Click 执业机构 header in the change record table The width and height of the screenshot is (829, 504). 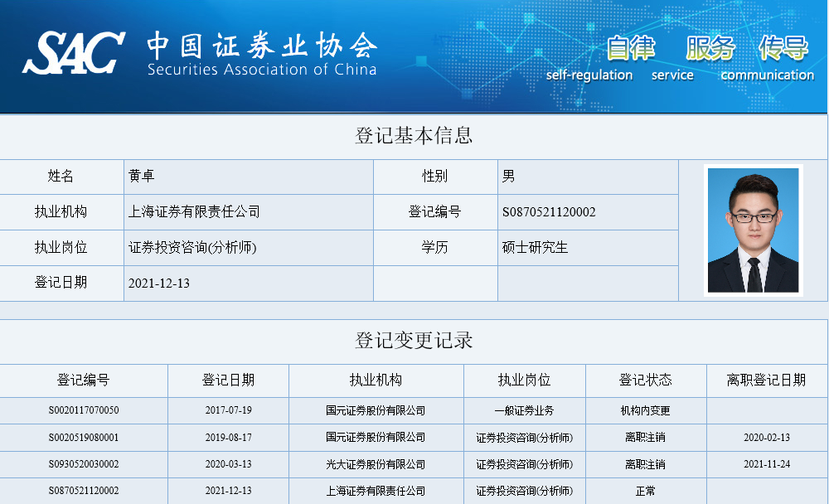376,380
